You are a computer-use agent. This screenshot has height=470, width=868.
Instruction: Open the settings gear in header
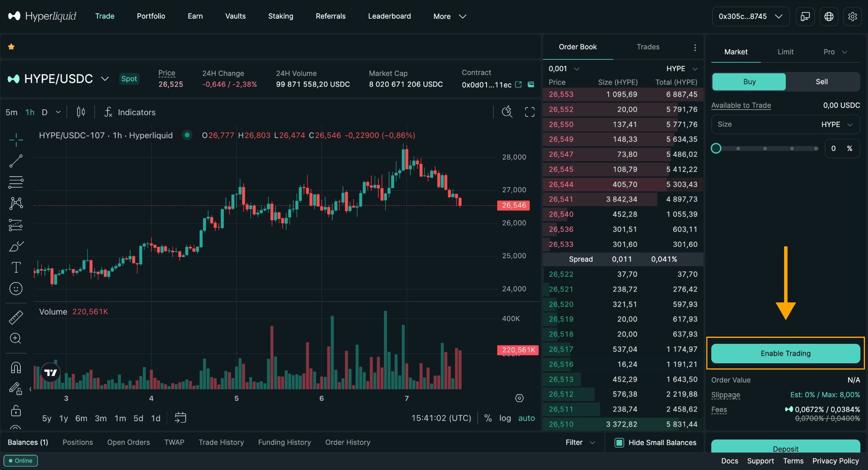pyautogui.click(x=853, y=17)
